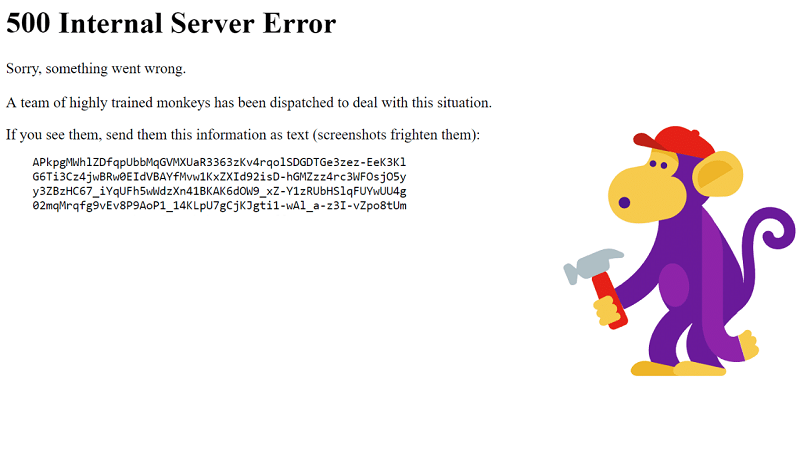Viewport: 800px width, 450px height.
Task: Click error code line starting with APkpgMWh
Action: (x=219, y=162)
